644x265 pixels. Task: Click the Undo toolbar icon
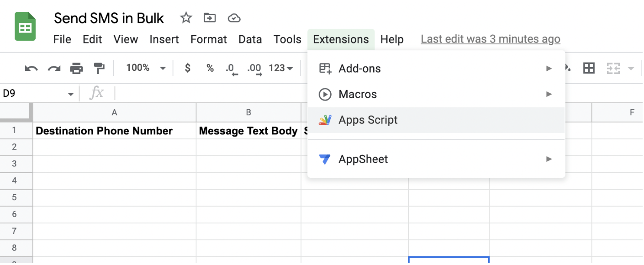click(31, 69)
